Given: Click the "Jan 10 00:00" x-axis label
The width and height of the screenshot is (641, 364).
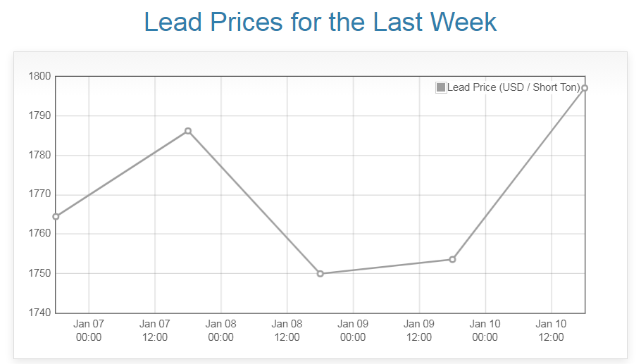Looking at the screenshot, I should 485,330.
